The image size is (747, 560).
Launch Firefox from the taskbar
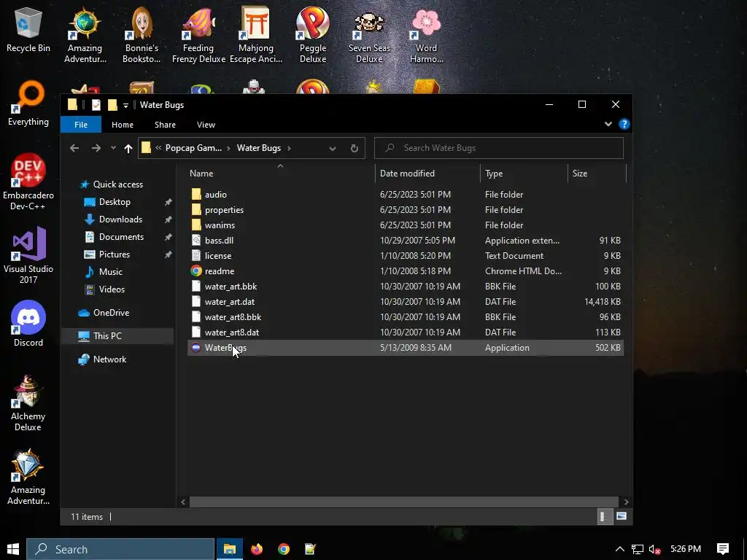click(257, 549)
